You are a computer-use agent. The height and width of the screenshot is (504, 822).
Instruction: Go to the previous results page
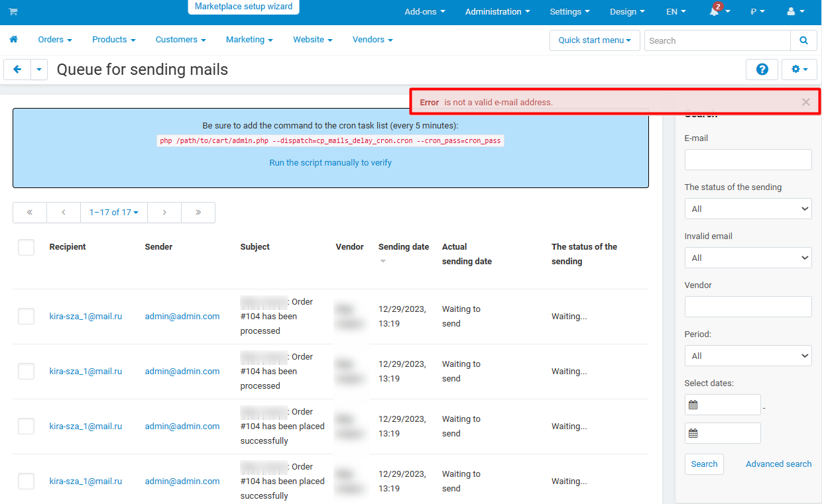click(x=64, y=213)
